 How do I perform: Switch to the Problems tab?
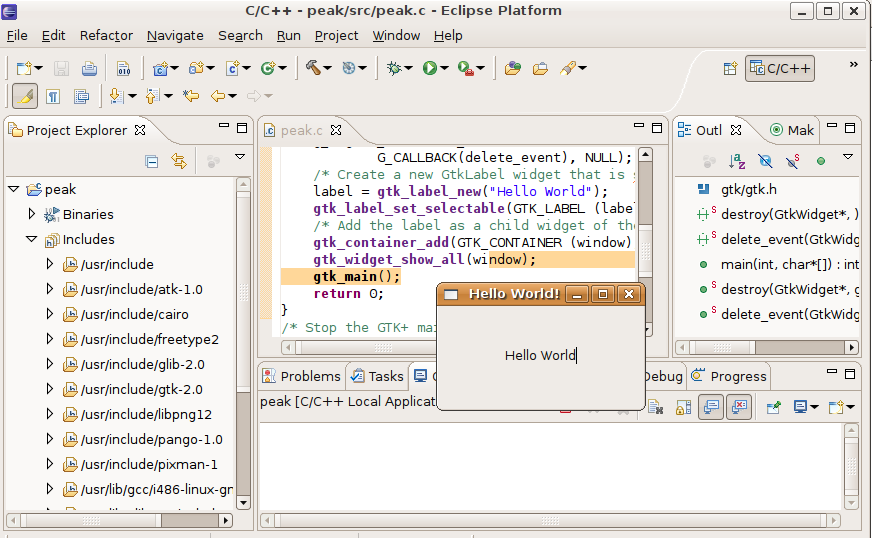tap(301, 377)
